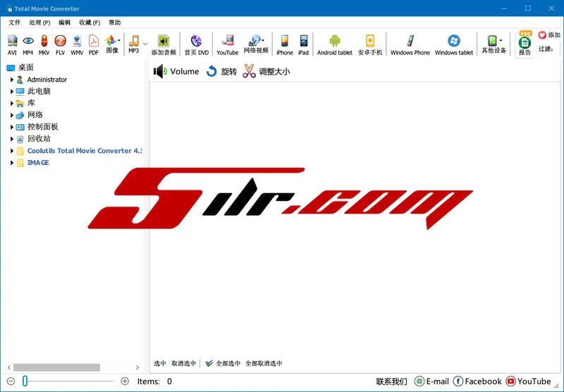This screenshot has width=564, height=392.
Task: Click 全部取消选中 to uncheck all
Action: pos(264,363)
